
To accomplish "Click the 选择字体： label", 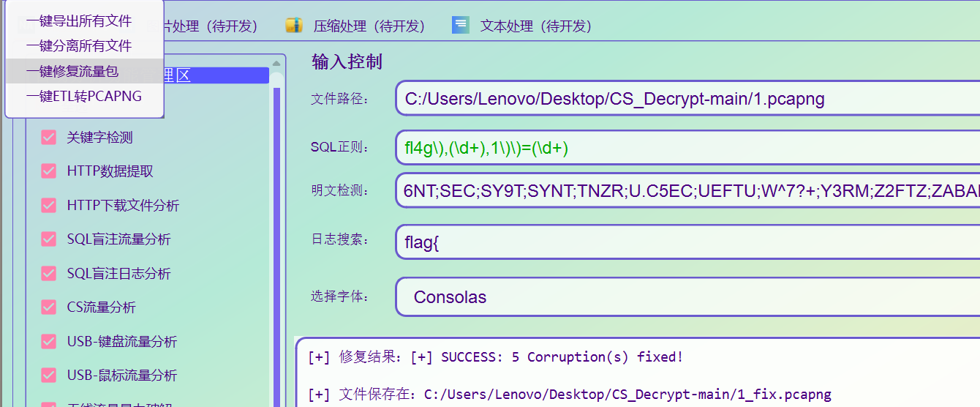I will pyautogui.click(x=340, y=296).
